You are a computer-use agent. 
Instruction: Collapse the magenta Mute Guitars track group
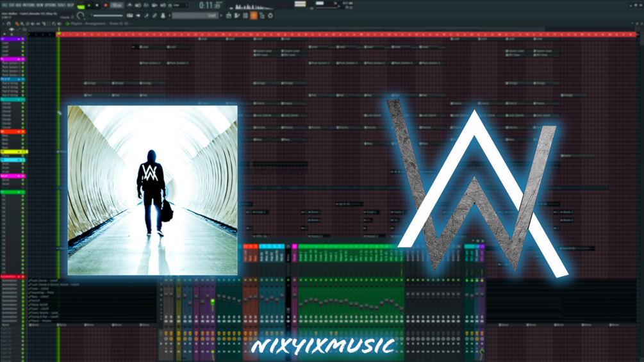click(x=19, y=59)
